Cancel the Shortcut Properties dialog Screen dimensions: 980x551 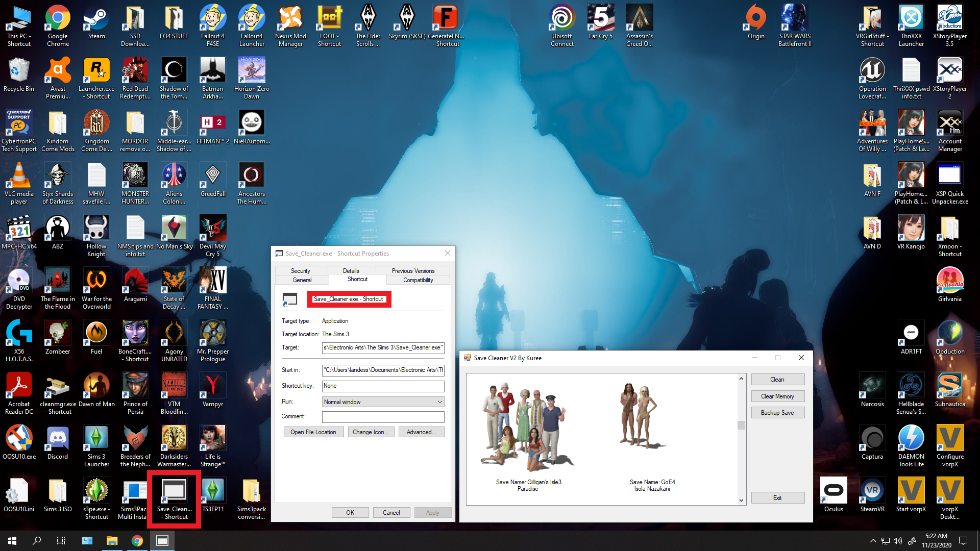391,513
